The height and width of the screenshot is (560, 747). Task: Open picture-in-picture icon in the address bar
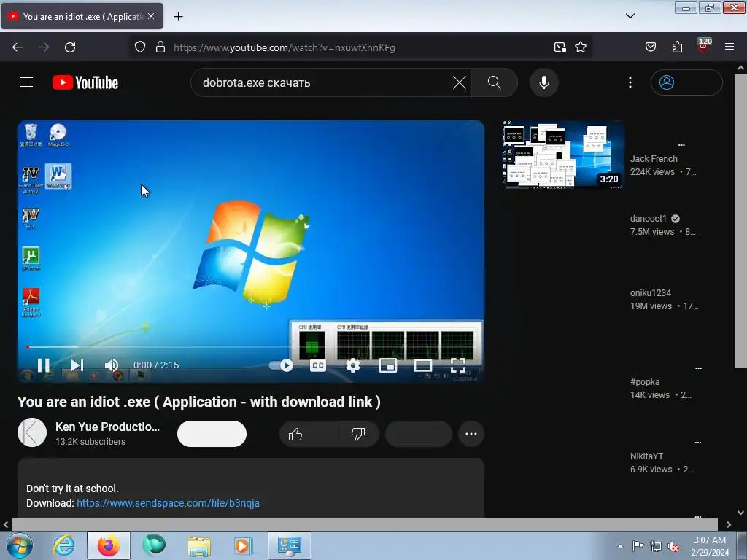click(560, 47)
